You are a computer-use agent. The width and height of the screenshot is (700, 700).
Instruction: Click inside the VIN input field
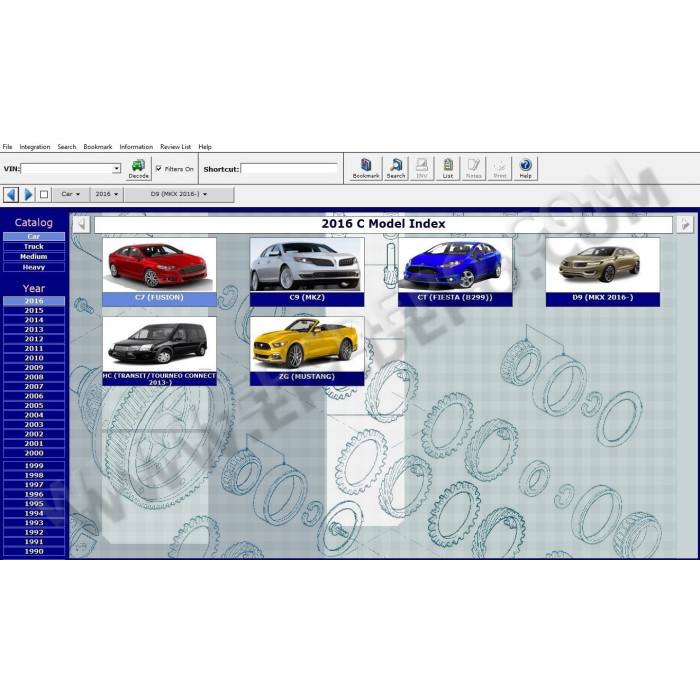[67, 169]
